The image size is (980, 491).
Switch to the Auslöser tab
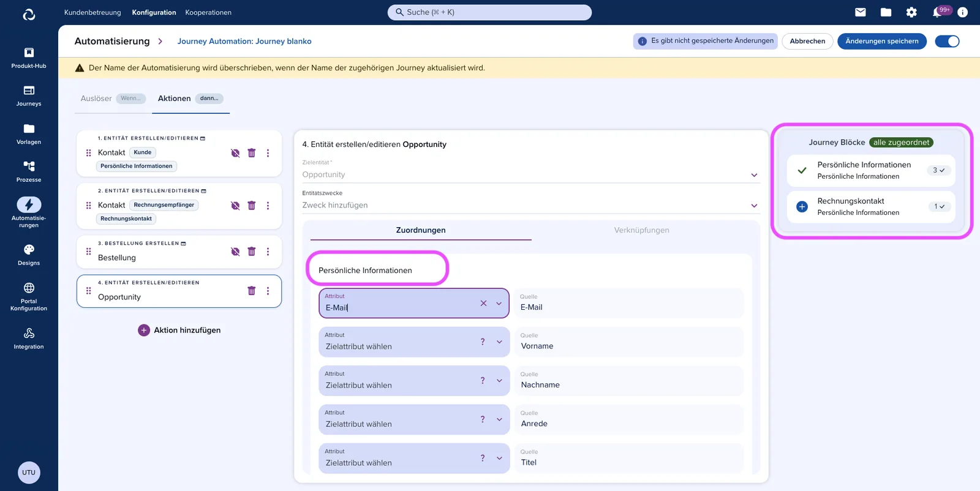(x=113, y=99)
